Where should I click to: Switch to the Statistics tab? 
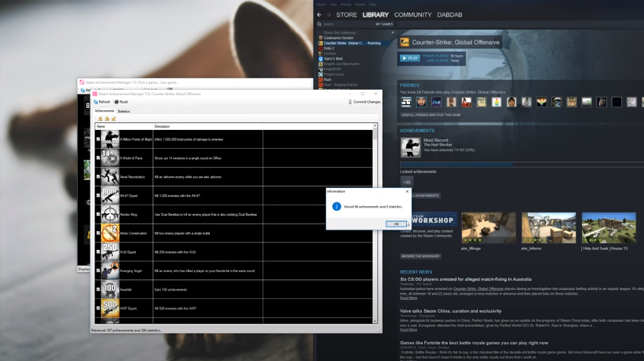tap(124, 111)
